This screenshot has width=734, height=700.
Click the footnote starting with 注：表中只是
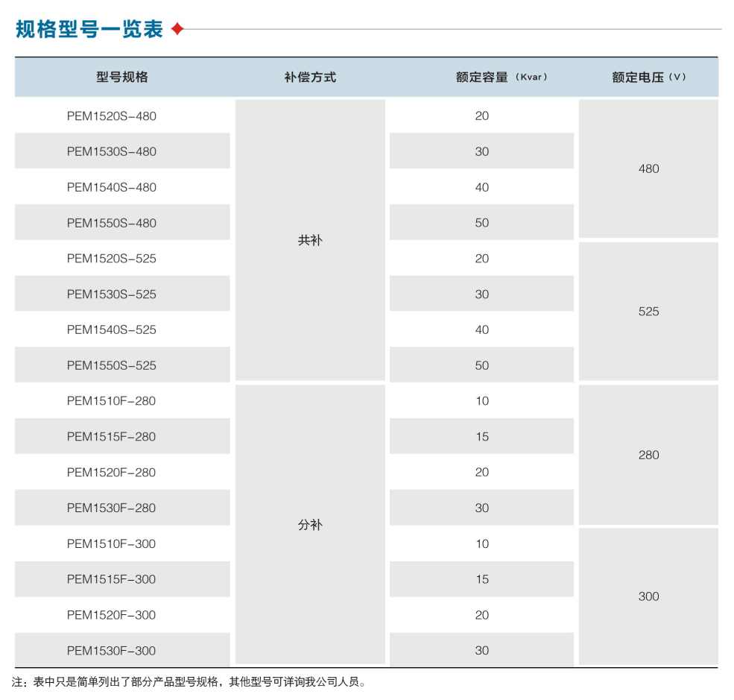coord(189,682)
